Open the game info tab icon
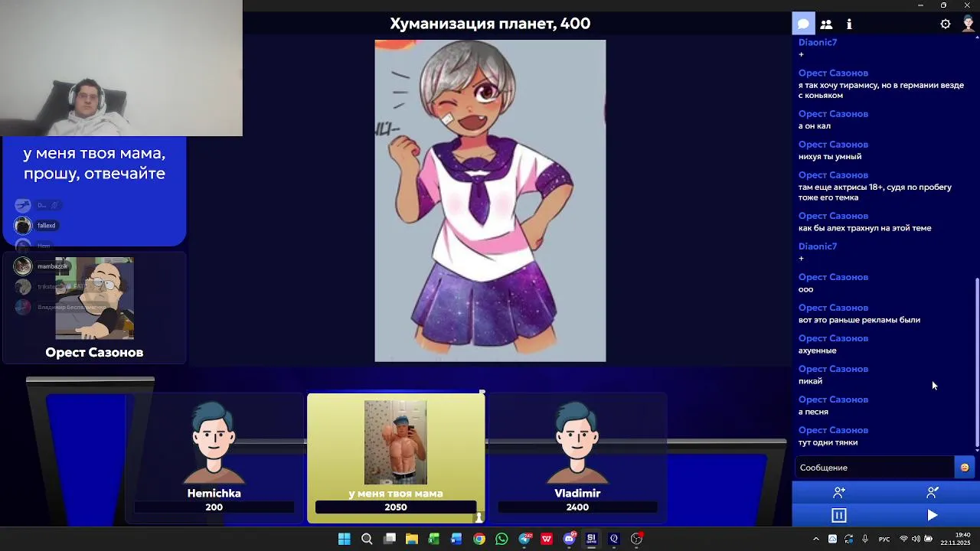 (x=849, y=24)
